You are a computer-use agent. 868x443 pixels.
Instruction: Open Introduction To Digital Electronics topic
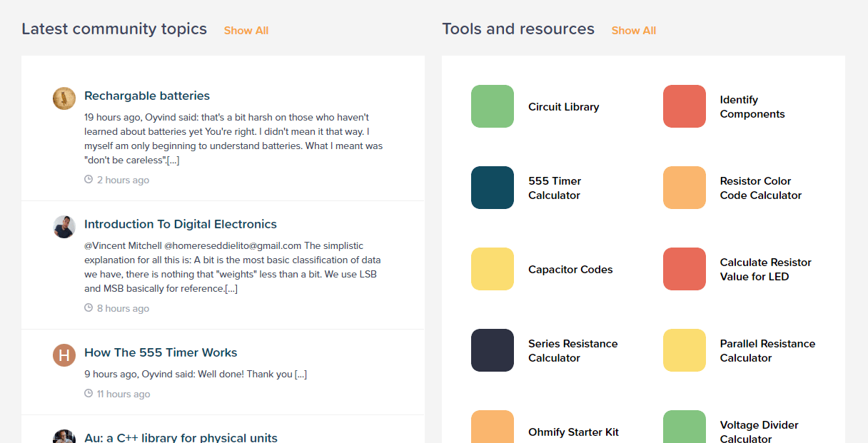181,224
